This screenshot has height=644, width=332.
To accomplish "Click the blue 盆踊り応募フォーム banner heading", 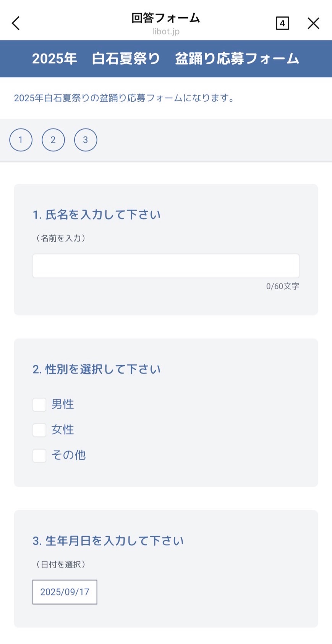I will [166, 59].
